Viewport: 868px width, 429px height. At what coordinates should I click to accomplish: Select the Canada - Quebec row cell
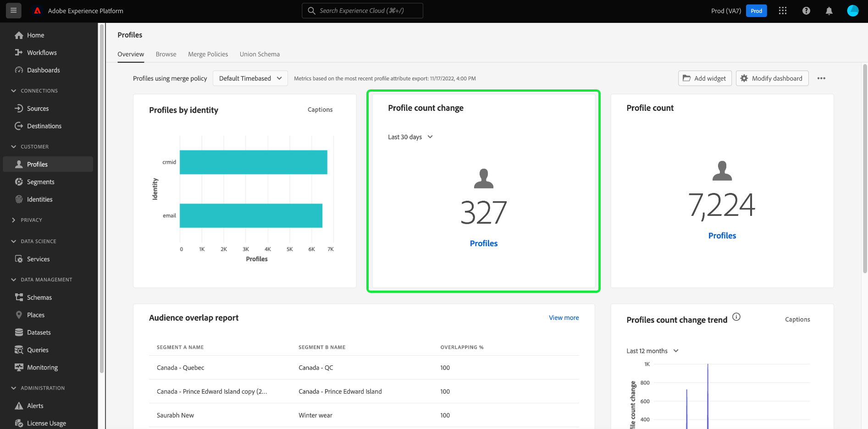pos(180,368)
